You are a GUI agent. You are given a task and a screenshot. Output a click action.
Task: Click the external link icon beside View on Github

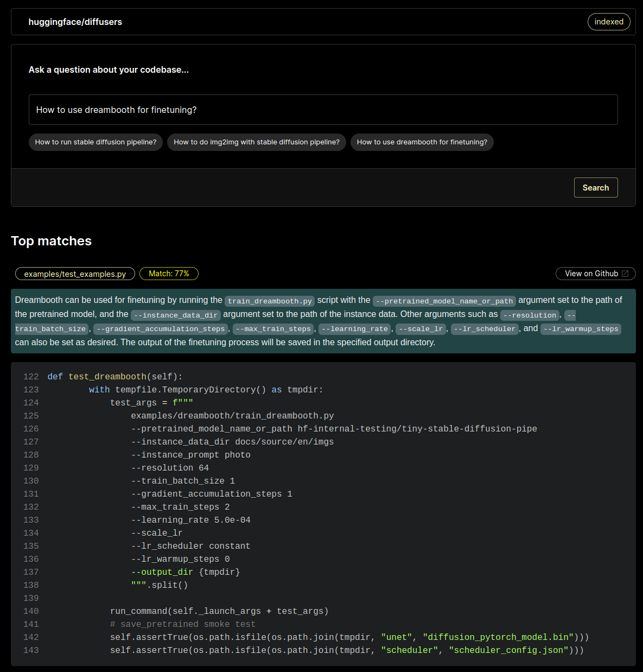pyautogui.click(x=625, y=274)
